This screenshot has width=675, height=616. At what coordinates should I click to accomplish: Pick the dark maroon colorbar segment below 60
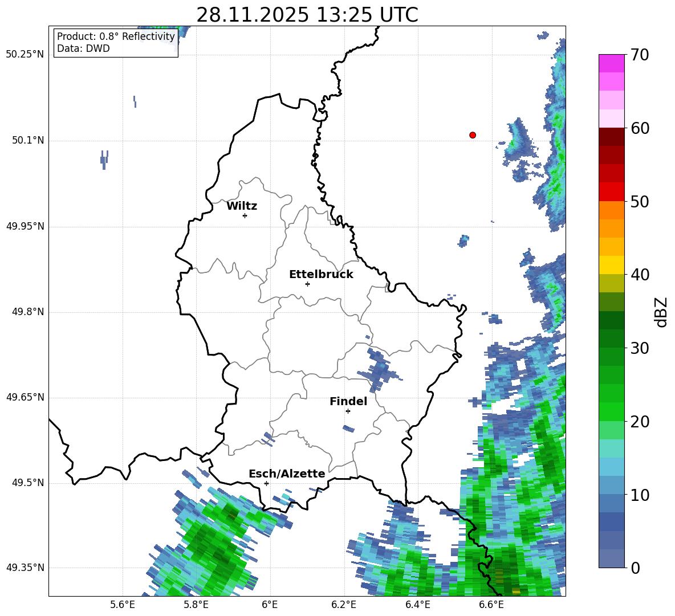pyautogui.click(x=611, y=137)
